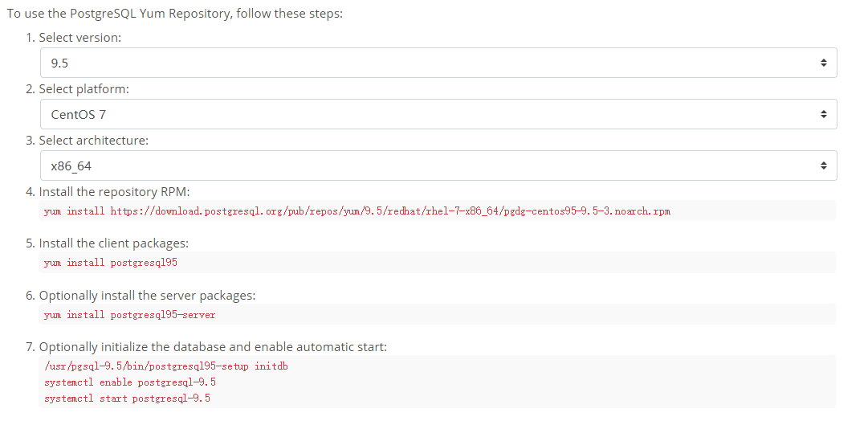The image size is (868, 421).
Task: Open the platform dropdown showing CentOS 7
Action: [438, 114]
